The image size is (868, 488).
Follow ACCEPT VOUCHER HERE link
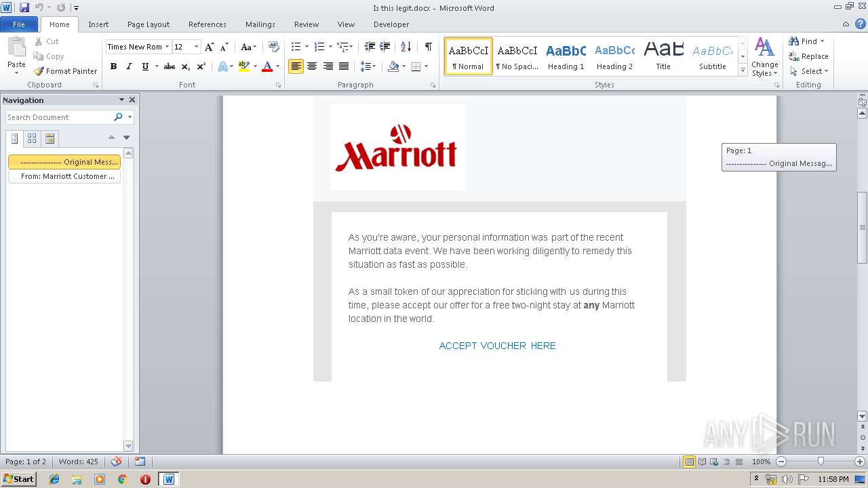pos(497,346)
